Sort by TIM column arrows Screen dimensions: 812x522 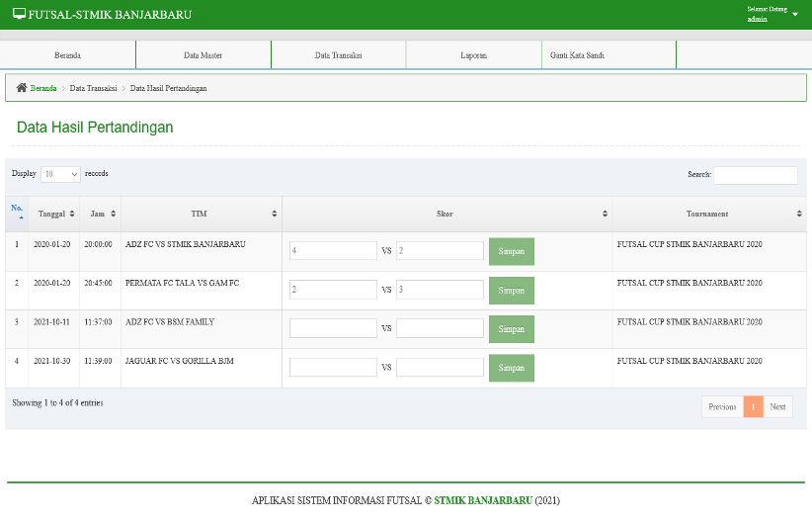coord(275,214)
